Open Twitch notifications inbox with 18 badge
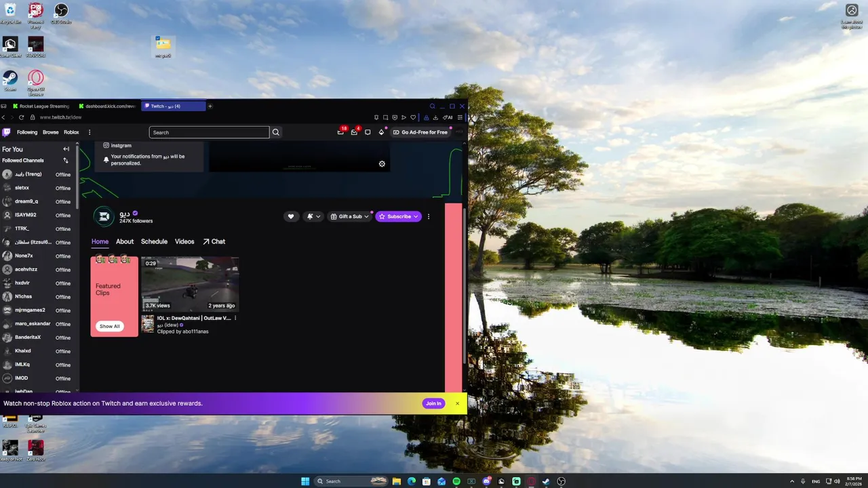This screenshot has height=488, width=868. [341, 131]
